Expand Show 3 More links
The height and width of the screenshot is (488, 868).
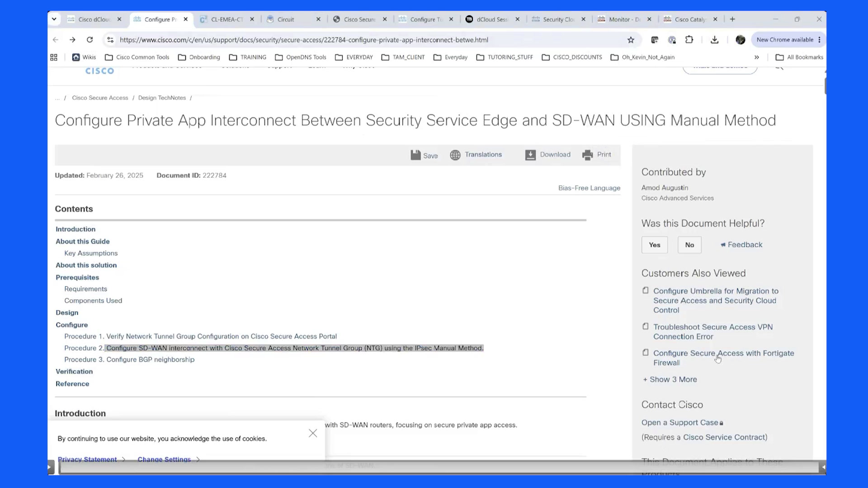pos(670,380)
